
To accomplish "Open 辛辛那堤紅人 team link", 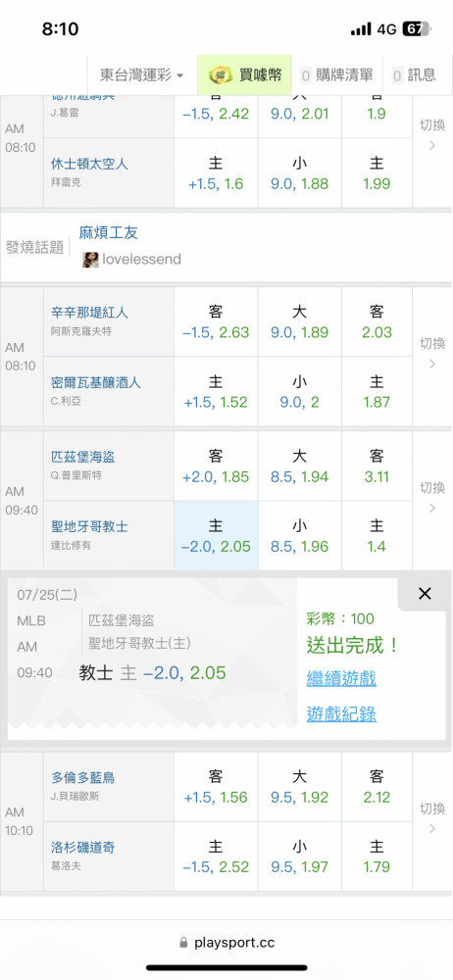I will tap(89, 313).
